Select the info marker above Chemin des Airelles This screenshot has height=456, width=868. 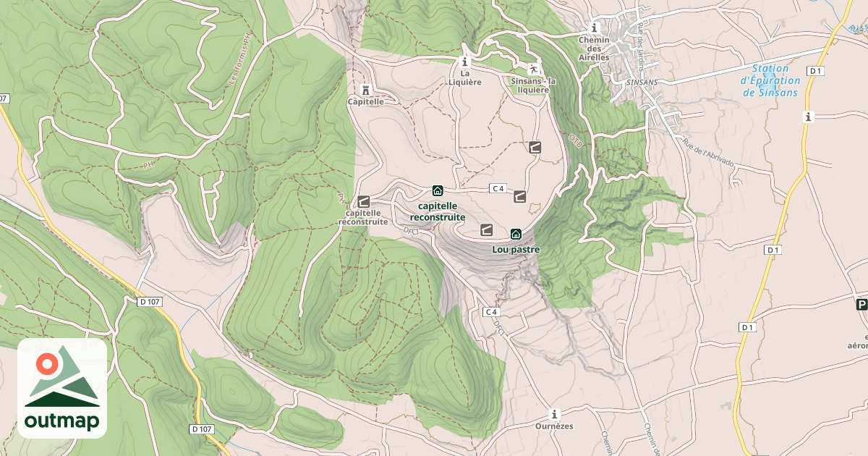(595, 28)
